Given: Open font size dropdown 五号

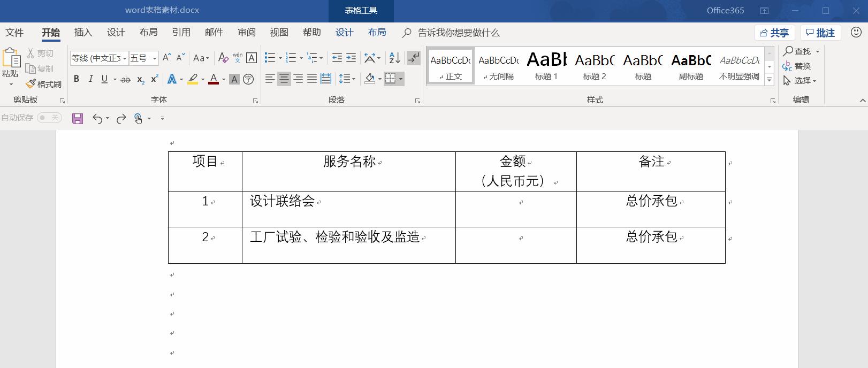Looking at the screenshot, I should 143,58.
